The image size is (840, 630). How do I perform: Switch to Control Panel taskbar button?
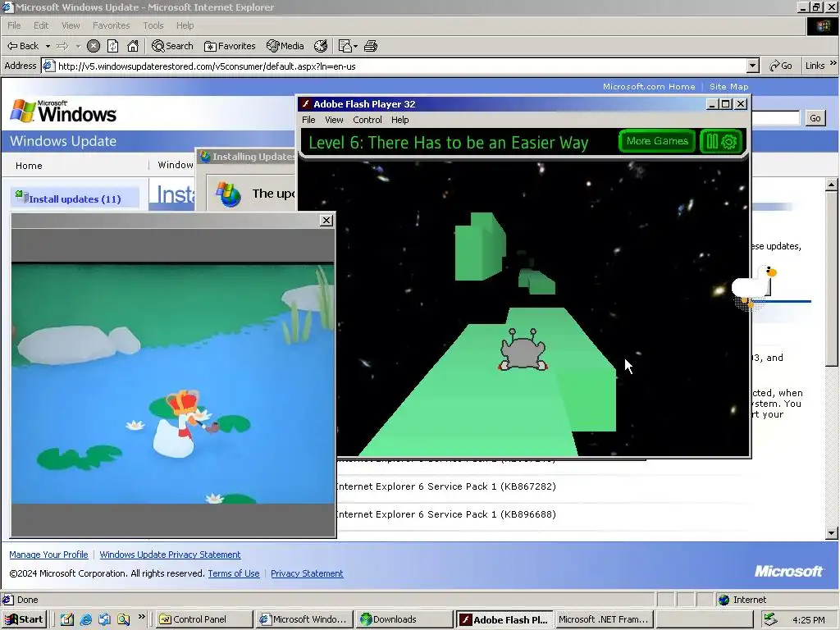point(204,619)
